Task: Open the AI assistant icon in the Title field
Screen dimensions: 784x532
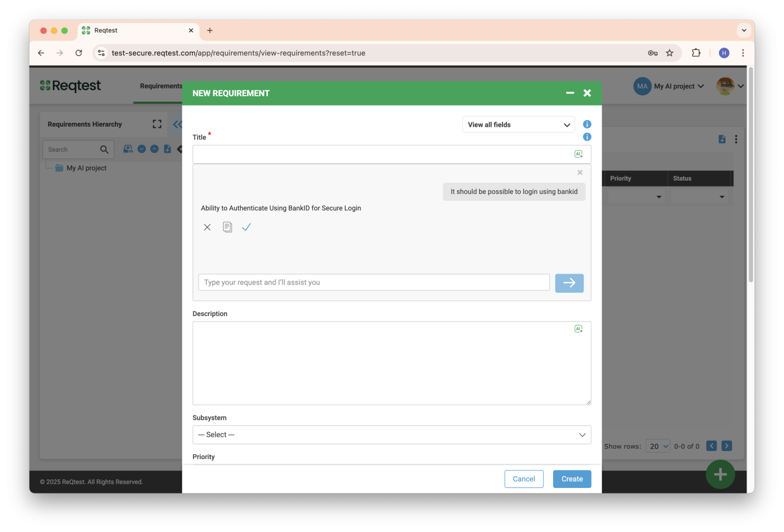Action: 578,154
